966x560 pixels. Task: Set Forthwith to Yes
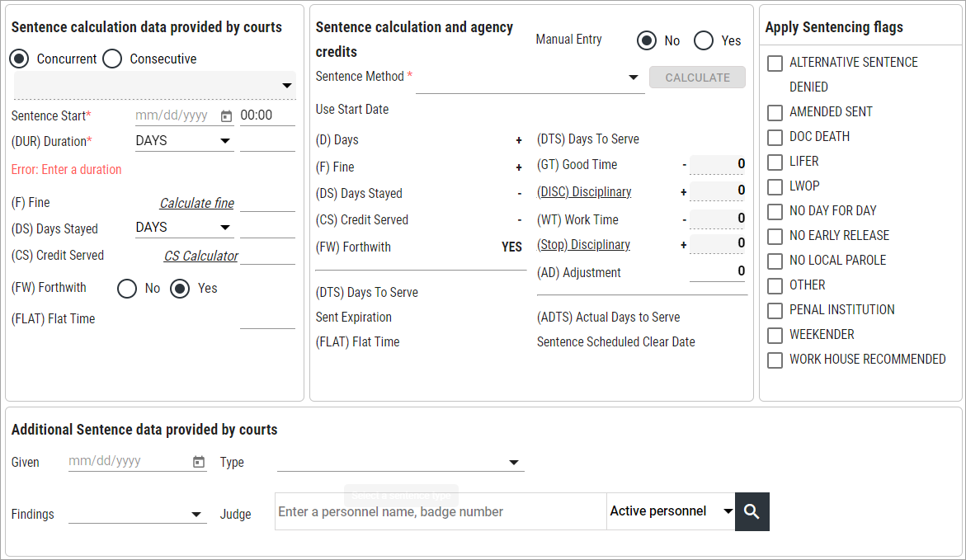coord(180,289)
